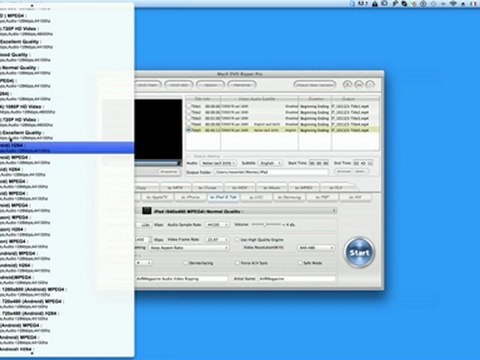Click Open beside the Output Folder field

[360, 171]
